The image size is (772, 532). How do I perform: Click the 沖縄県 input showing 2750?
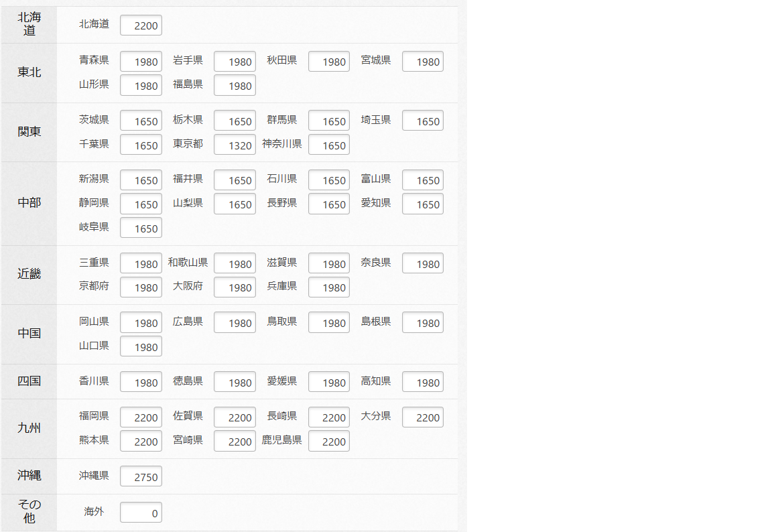(x=141, y=477)
